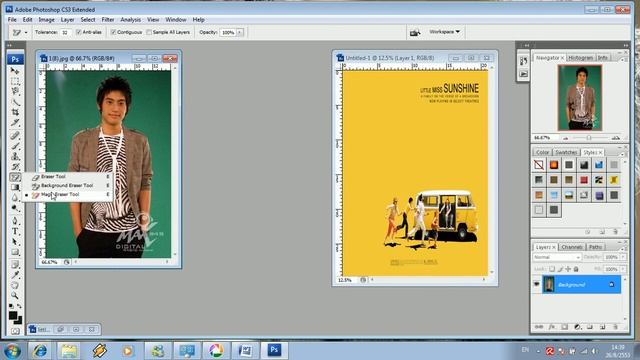This screenshot has width=640, height=360.
Task: Select the Path Selection tool
Action: [15, 242]
